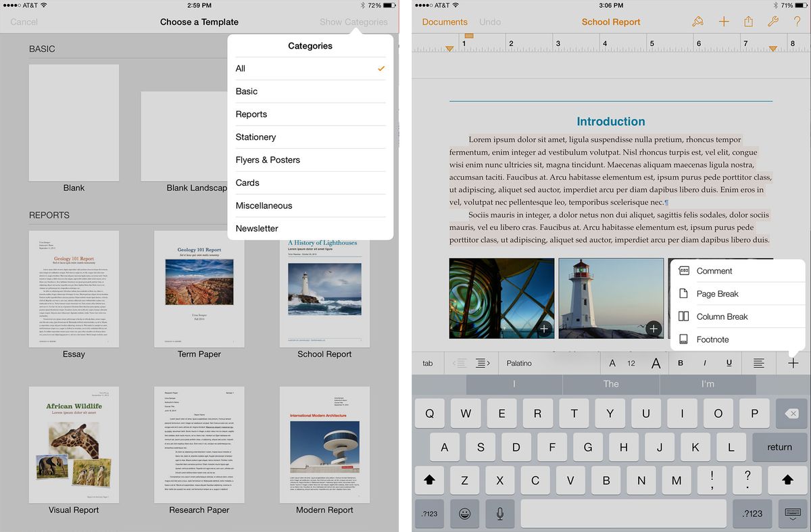Decrease font size with the small A stepper

(x=612, y=363)
